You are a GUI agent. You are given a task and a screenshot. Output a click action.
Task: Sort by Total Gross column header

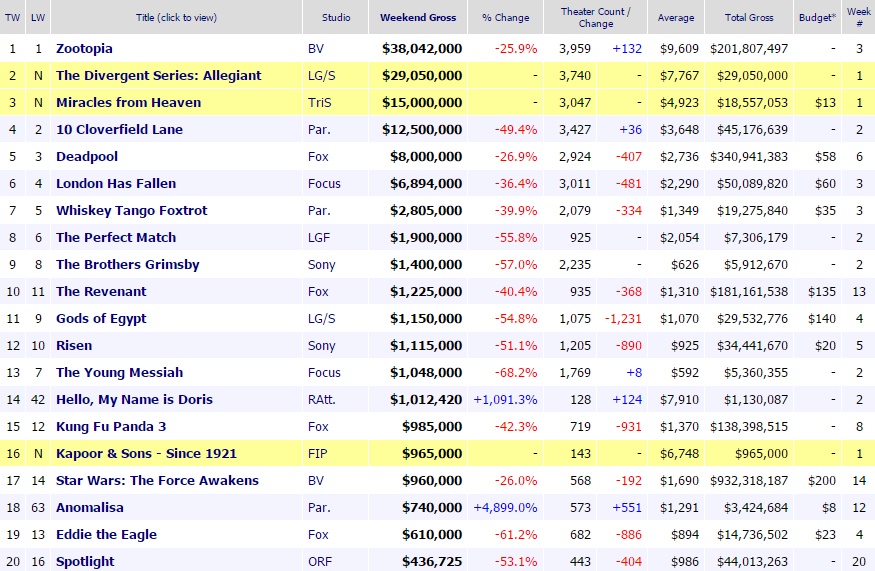(x=749, y=17)
